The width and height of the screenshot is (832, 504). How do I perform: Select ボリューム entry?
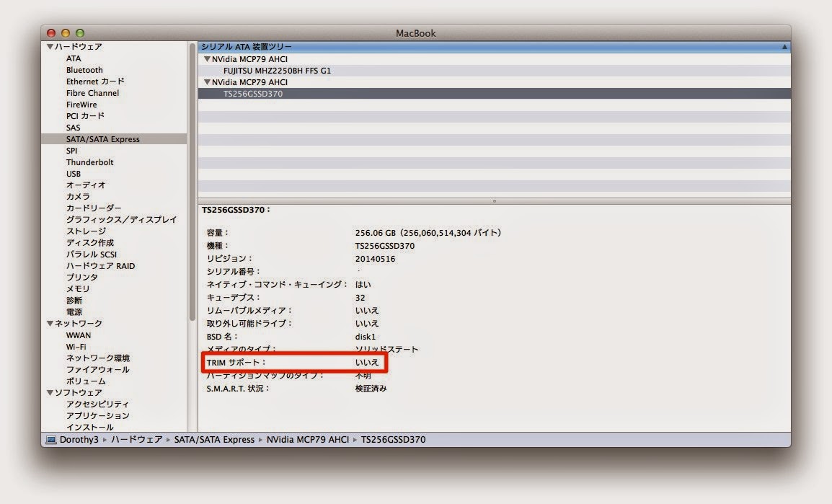[x=86, y=381]
